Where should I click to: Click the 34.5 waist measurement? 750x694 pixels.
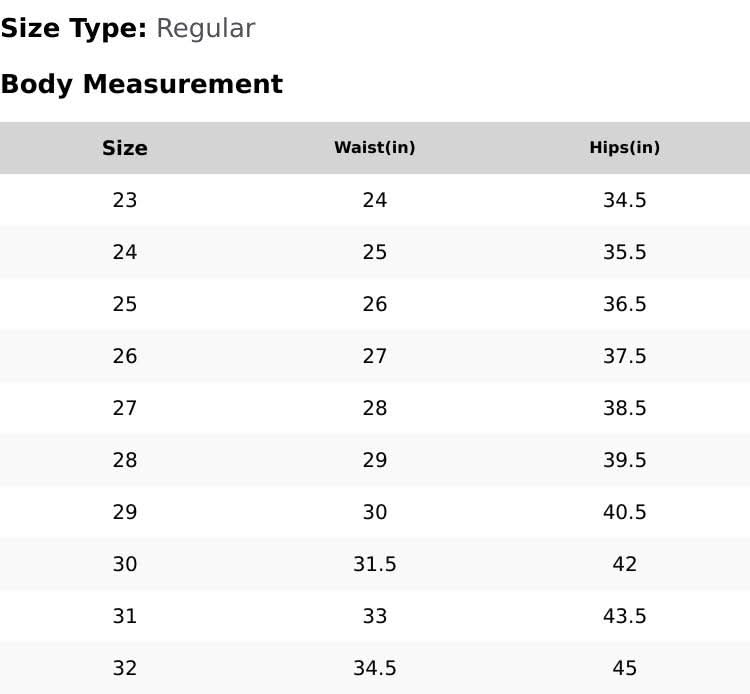pos(374,668)
